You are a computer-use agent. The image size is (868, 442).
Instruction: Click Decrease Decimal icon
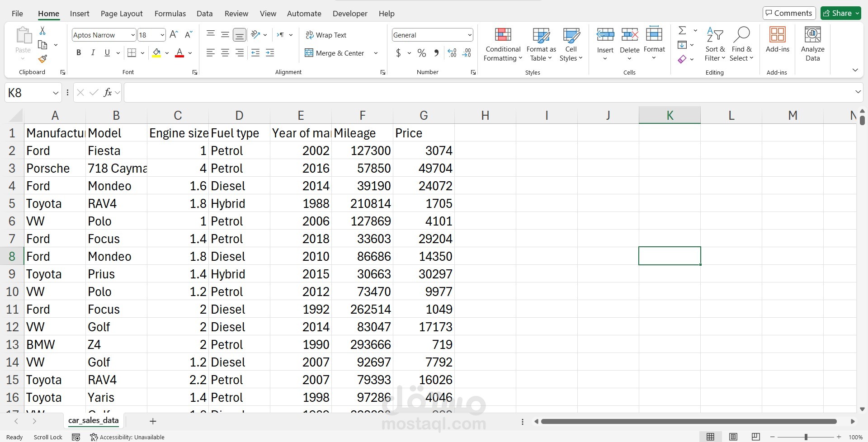coord(467,53)
